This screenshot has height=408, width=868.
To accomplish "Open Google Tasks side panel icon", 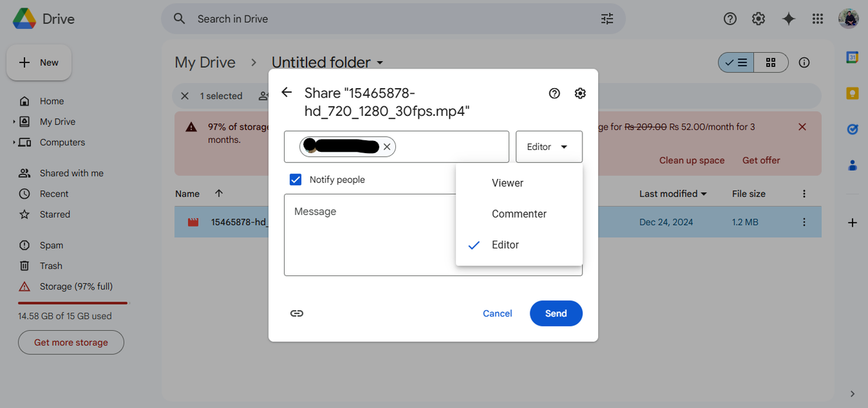I will (852, 129).
